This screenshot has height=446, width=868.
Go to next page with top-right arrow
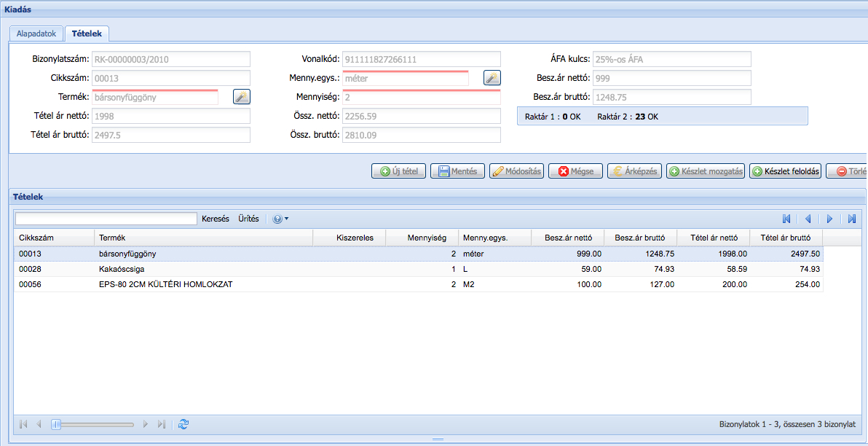pos(830,219)
